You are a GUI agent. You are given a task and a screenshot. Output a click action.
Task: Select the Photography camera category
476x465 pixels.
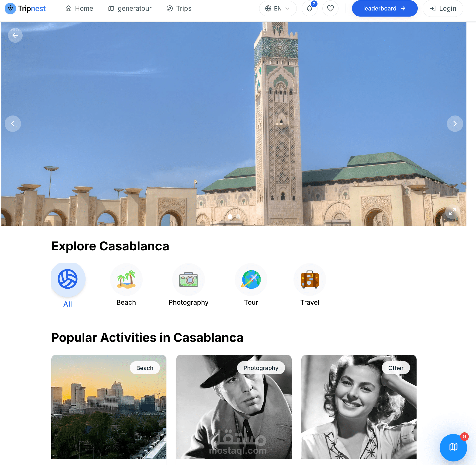[x=188, y=280]
